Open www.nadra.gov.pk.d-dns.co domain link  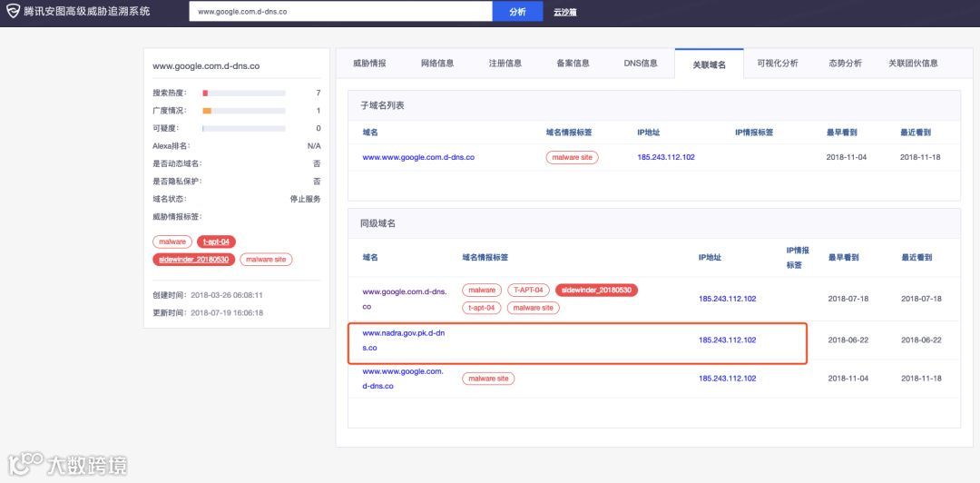[404, 340]
